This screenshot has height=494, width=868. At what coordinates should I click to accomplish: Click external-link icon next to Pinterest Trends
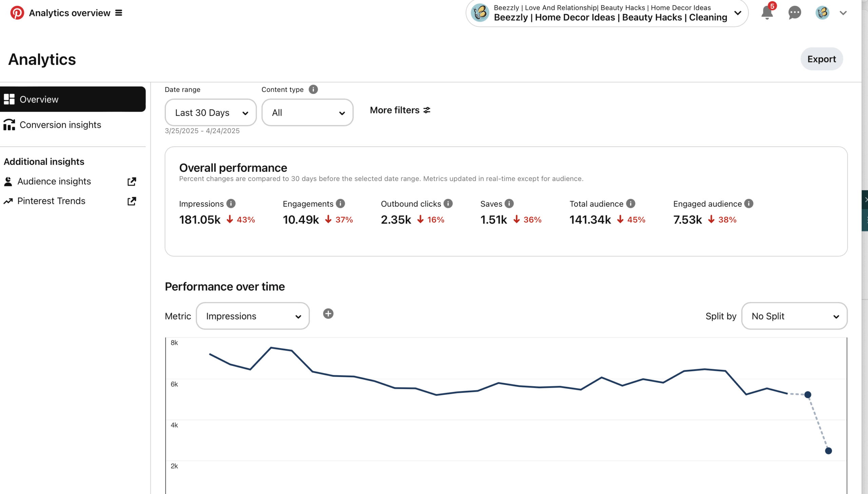click(x=132, y=201)
